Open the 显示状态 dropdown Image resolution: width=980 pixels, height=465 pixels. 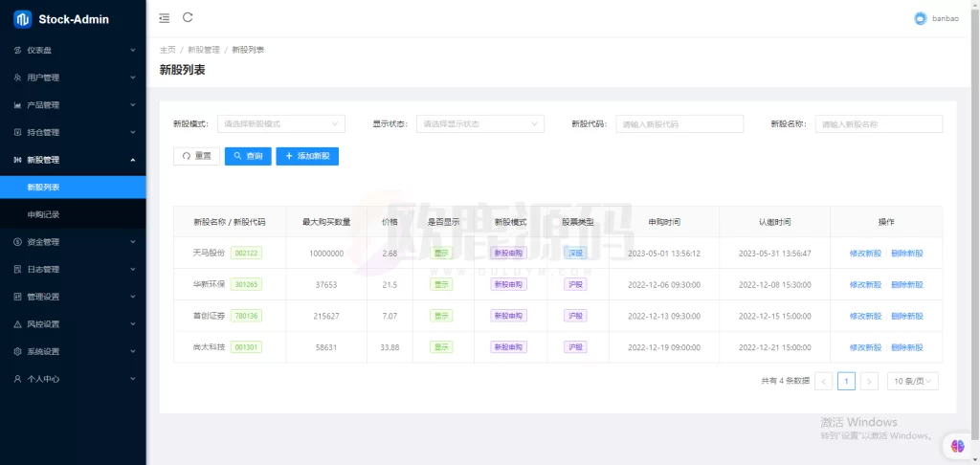tap(480, 123)
